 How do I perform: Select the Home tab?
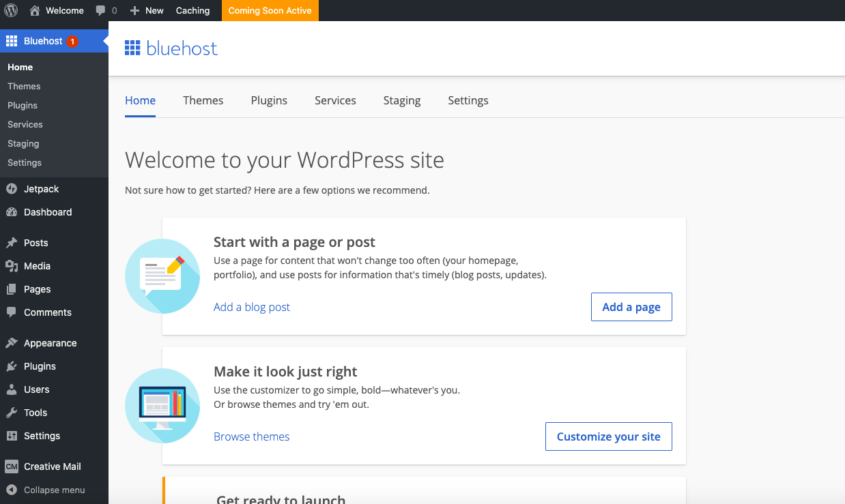pyautogui.click(x=140, y=100)
